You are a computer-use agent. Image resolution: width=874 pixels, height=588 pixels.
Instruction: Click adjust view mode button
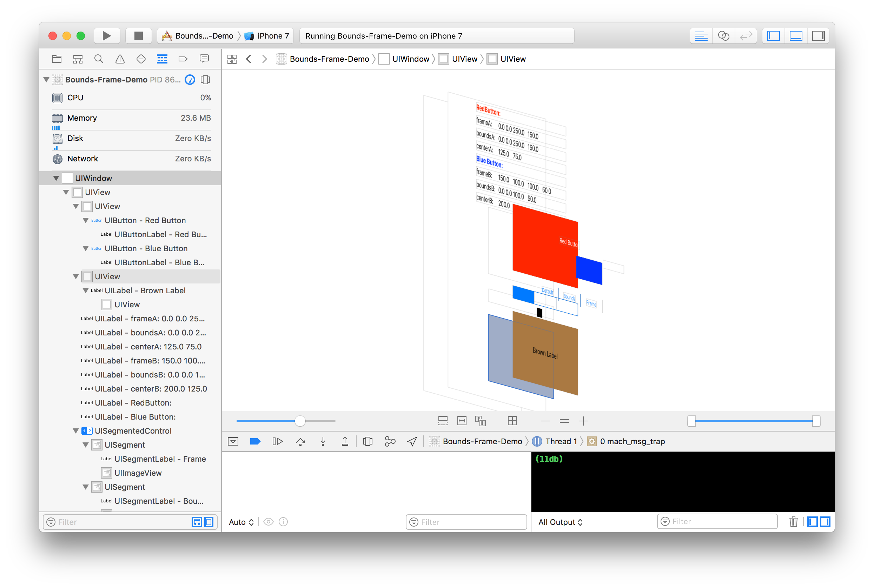point(481,421)
